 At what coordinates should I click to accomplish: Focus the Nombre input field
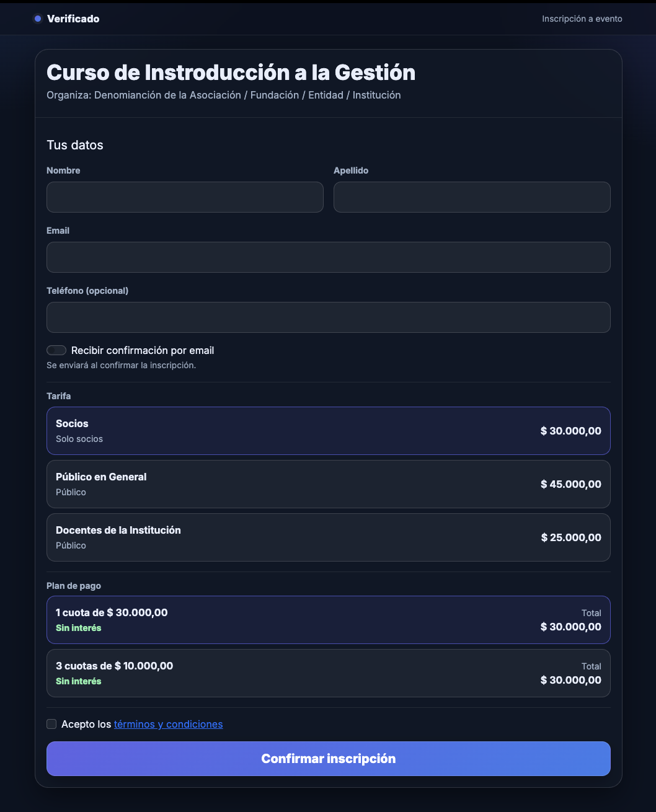click(185, 197)
